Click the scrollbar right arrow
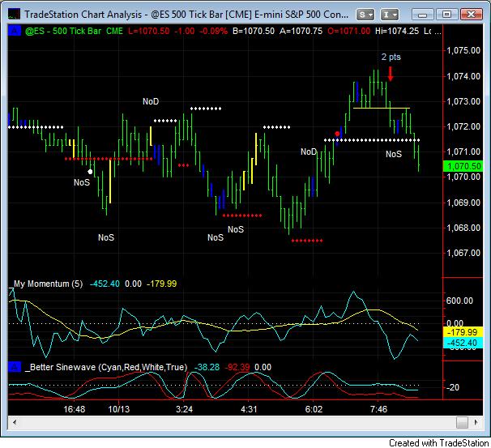 click(476, 422)
